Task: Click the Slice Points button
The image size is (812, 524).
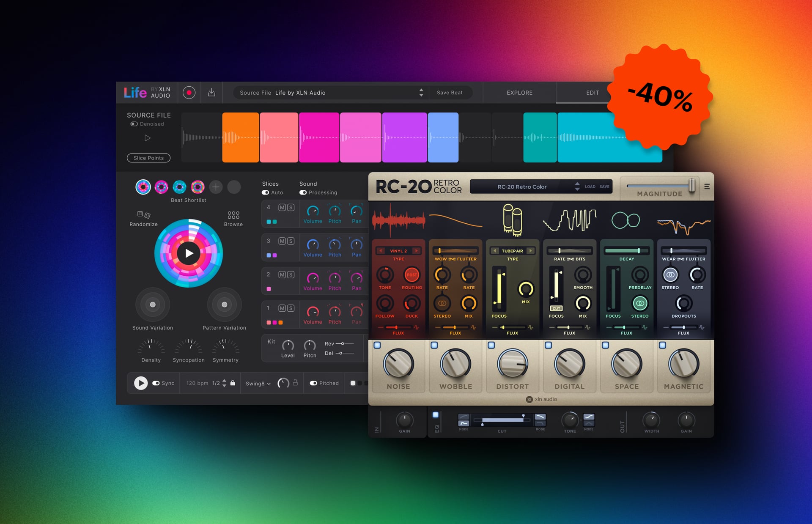Action: pos(148,158)
